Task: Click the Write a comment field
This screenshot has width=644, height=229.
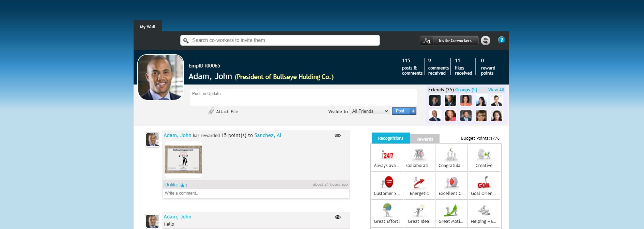Action: [256, 193]
